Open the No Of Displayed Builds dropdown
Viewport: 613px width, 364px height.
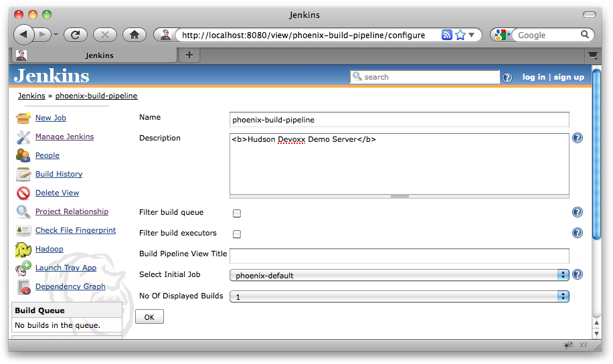399,296
